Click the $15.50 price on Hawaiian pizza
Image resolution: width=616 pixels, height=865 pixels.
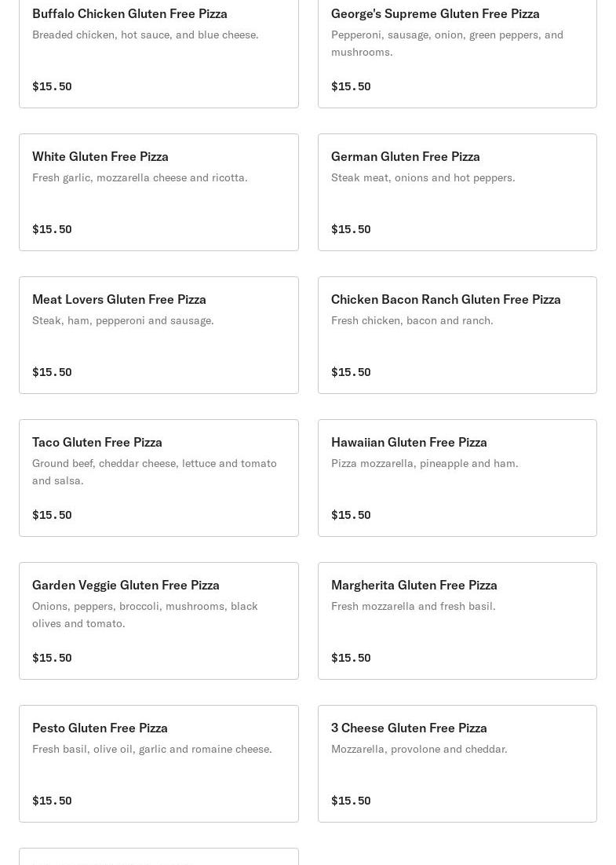[351, 515]
